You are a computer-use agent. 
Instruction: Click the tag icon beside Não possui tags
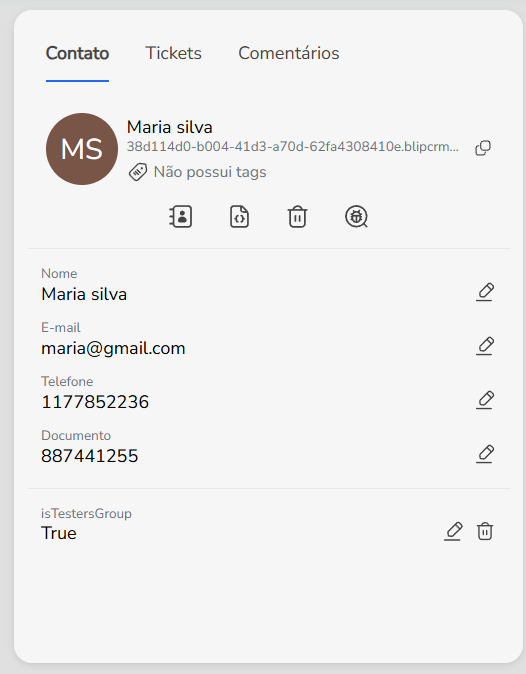tap(138, 172)
